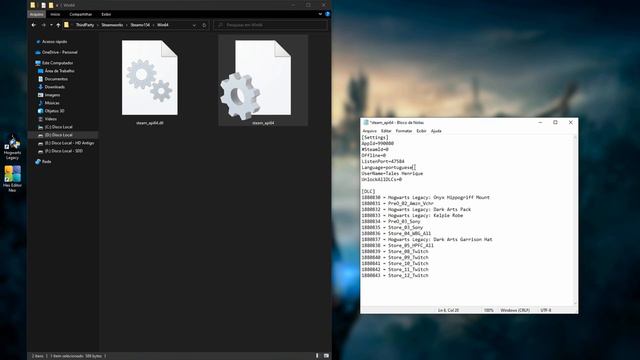Click the Windows (CRLF) status entry
This screenshot has height=360, width=640.
point(515,310)
